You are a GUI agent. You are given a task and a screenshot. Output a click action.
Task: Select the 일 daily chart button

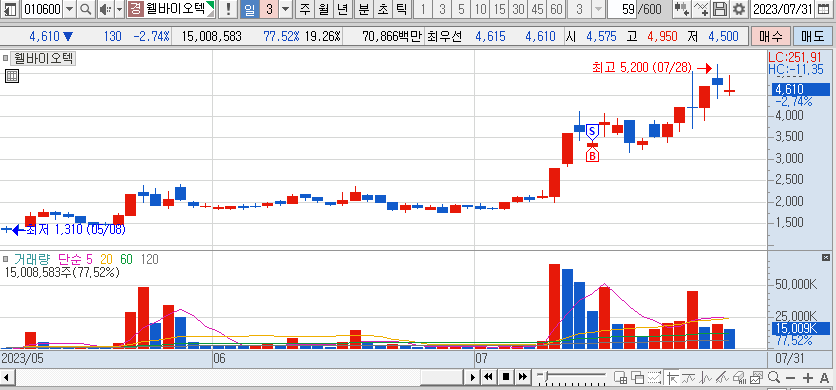(x=250, y=9)
